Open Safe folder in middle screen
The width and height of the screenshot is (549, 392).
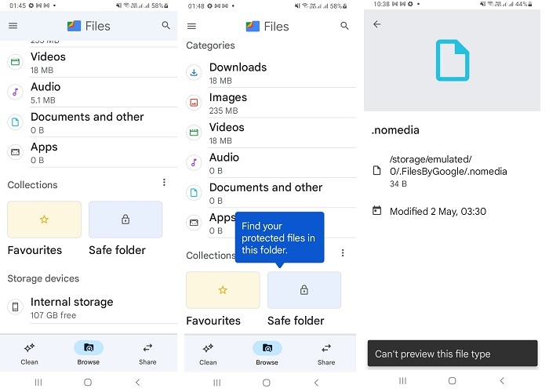coord(304,290)
